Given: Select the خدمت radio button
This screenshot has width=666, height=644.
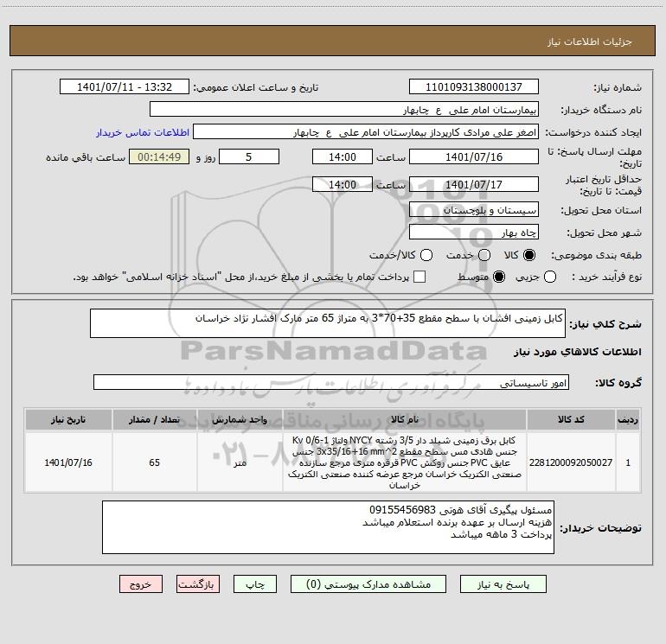Looking at the screenshot, I should tap(484, 255).
